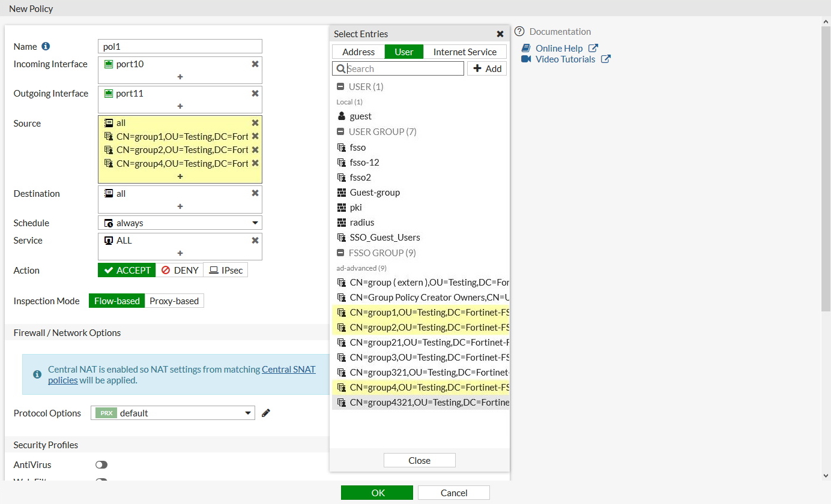Create a new entry with the + Add button
The height and width of the screenshot is (504, 831).
[x=486, y=68]
